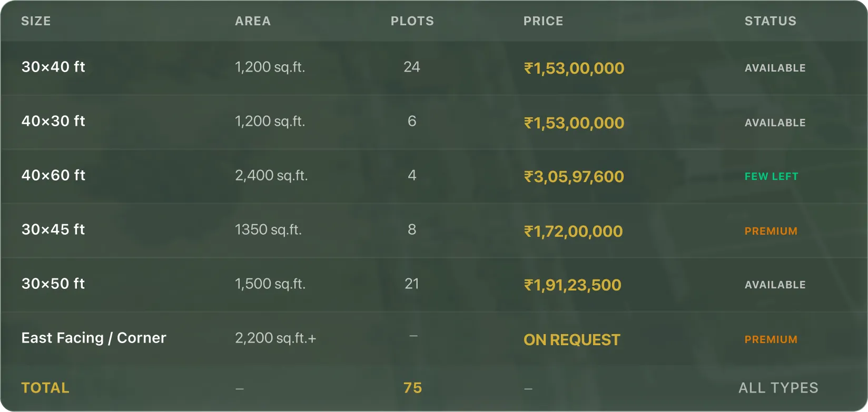Click the PRICE column header
This screenshot has height=412, width=868.
point(543,21)
